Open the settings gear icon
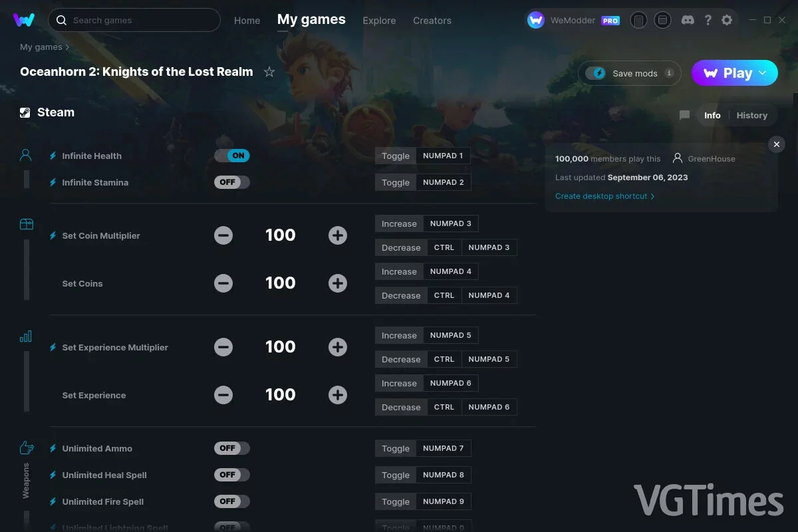 click(727, 20)
